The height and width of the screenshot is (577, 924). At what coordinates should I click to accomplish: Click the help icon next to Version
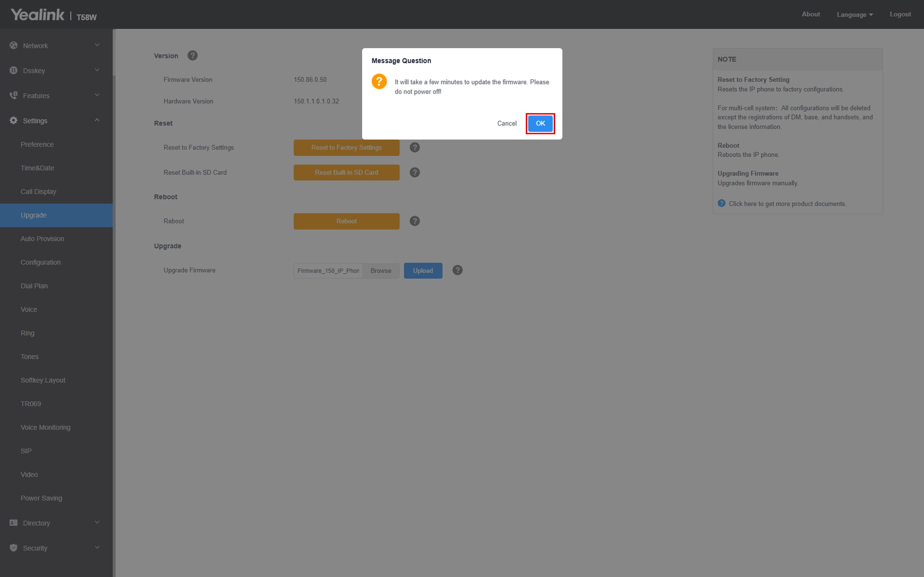pyautogui.click(x=193, y=55)
